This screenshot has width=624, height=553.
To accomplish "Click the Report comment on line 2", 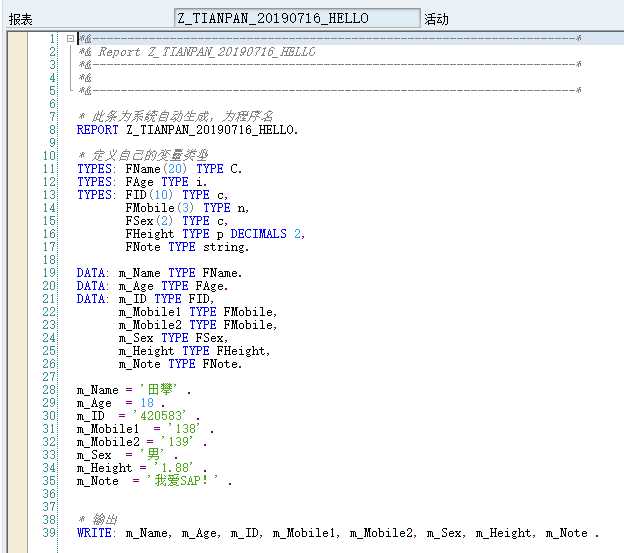I will click(197, 52).
